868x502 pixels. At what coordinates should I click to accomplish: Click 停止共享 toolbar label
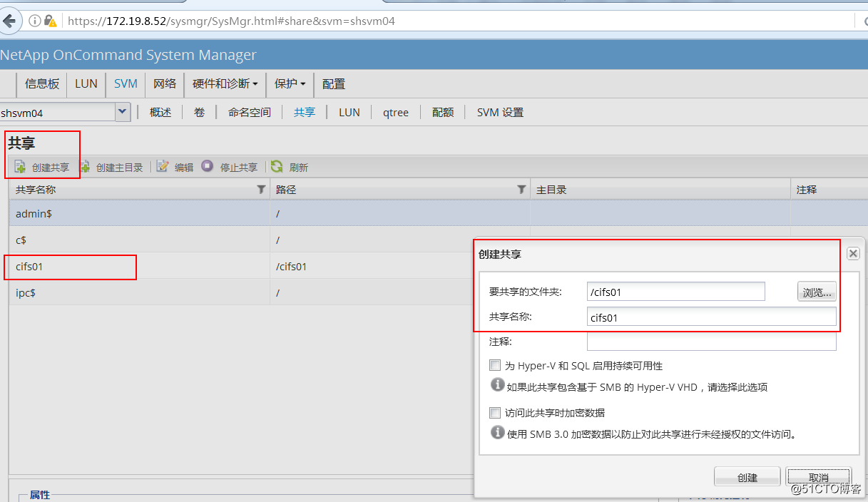[239, 168]
